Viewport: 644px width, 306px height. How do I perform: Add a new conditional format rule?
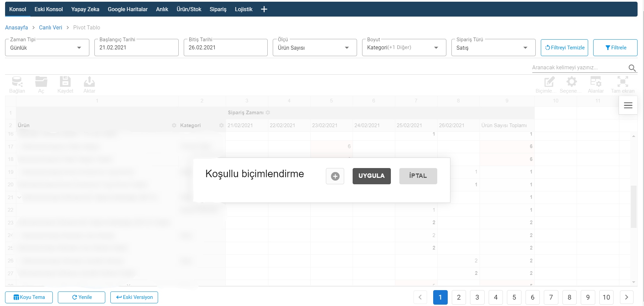click(x=335, y=176)
